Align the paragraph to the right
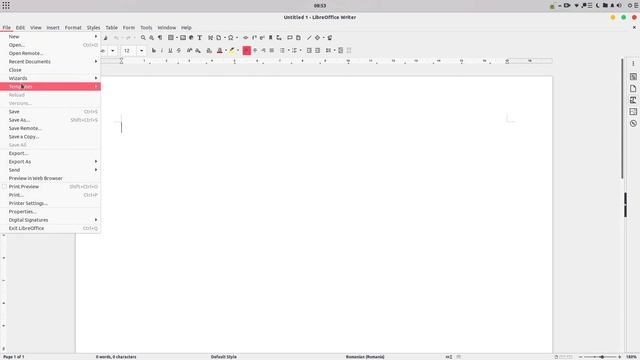The height and width of the screenshot is (360, 640). (x=263, y=50)
